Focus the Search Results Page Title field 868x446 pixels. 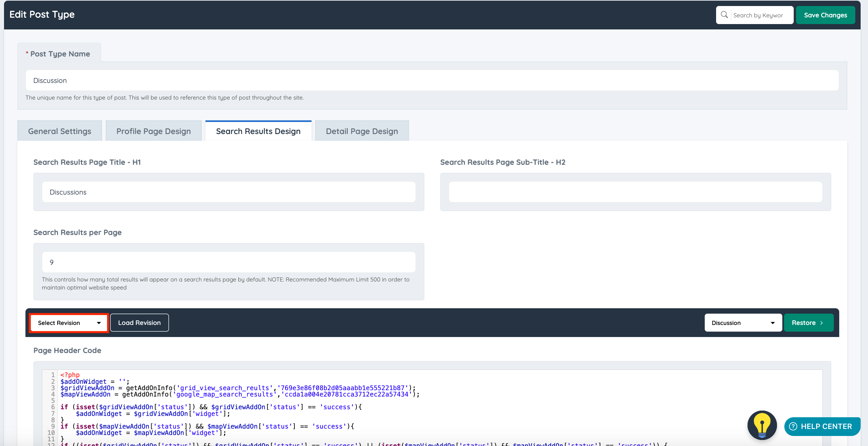coord(229,192)
